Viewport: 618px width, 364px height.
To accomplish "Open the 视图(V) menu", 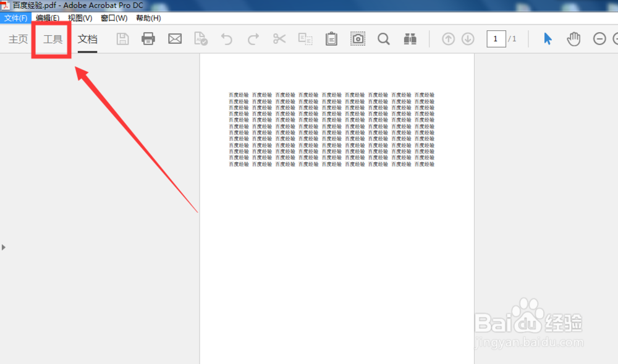I will pos(80,18).
